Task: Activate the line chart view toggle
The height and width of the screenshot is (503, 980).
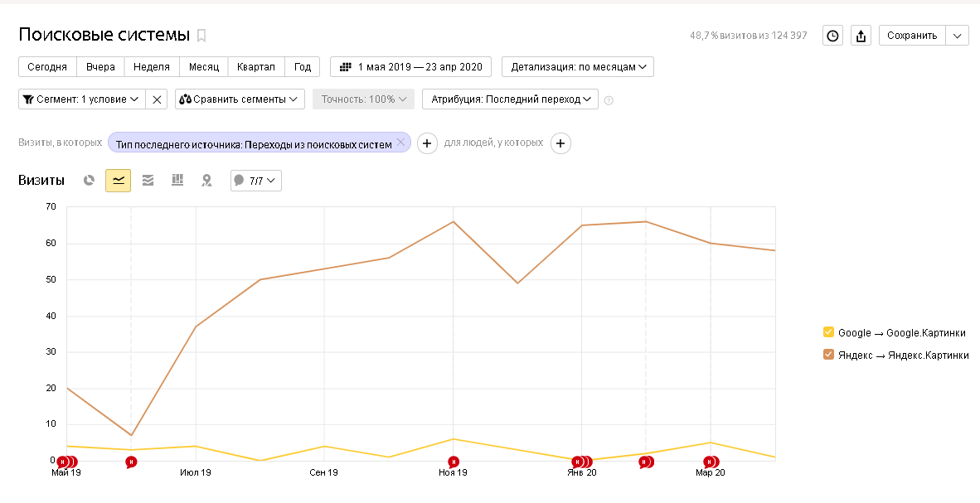Action: (x=118, y=180)
